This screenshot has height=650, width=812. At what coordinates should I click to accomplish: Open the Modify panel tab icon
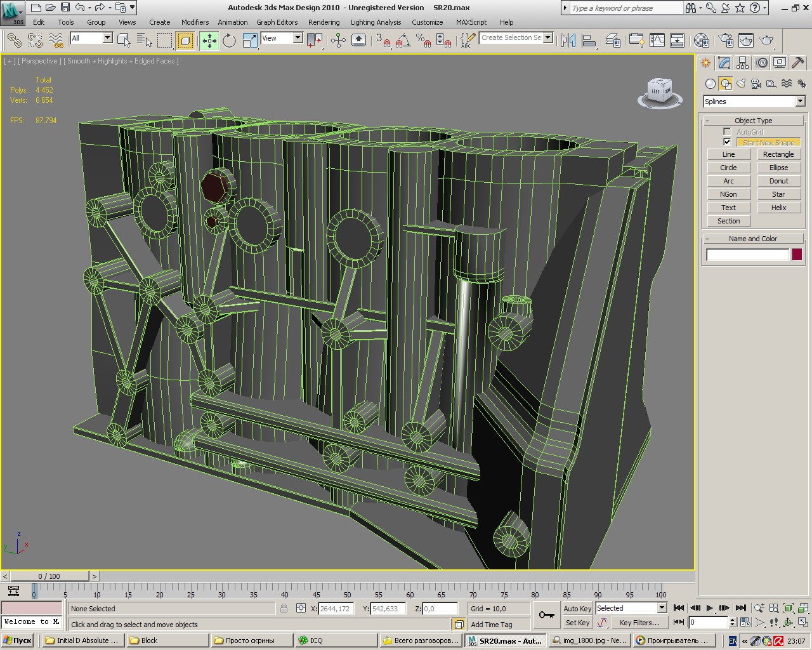coord(724,63)
